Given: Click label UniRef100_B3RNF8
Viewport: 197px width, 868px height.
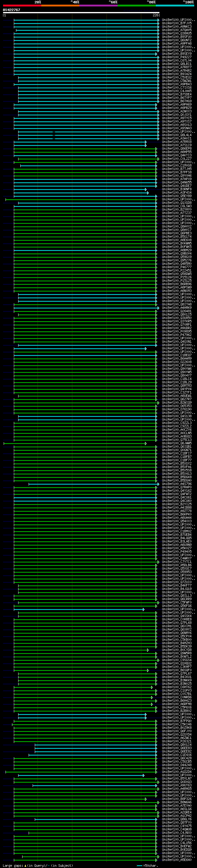Looking at the screenshot, I should (177, 189).
